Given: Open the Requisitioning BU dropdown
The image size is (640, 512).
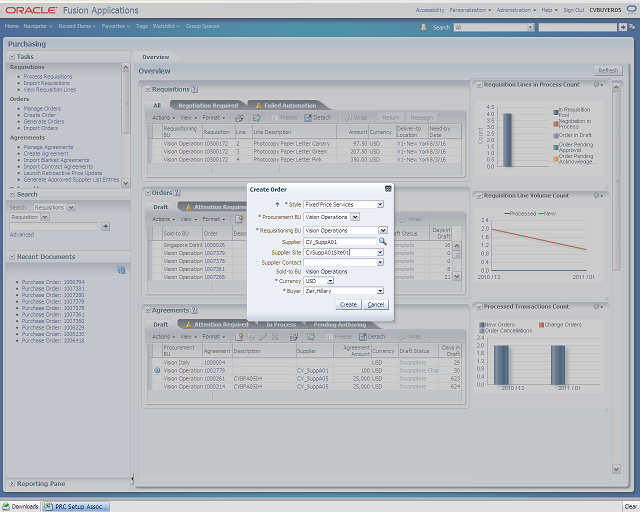Looking at the screenshot, I should [382, 230].
